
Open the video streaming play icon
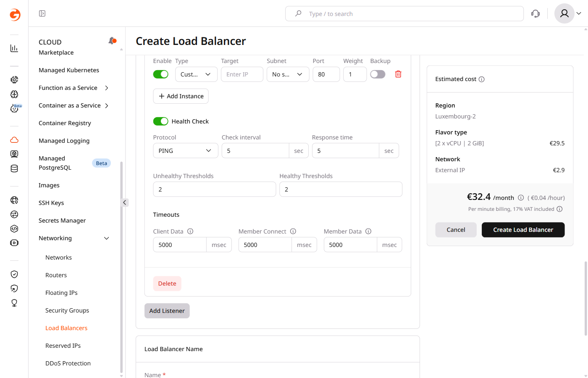[x=14, y=243]
